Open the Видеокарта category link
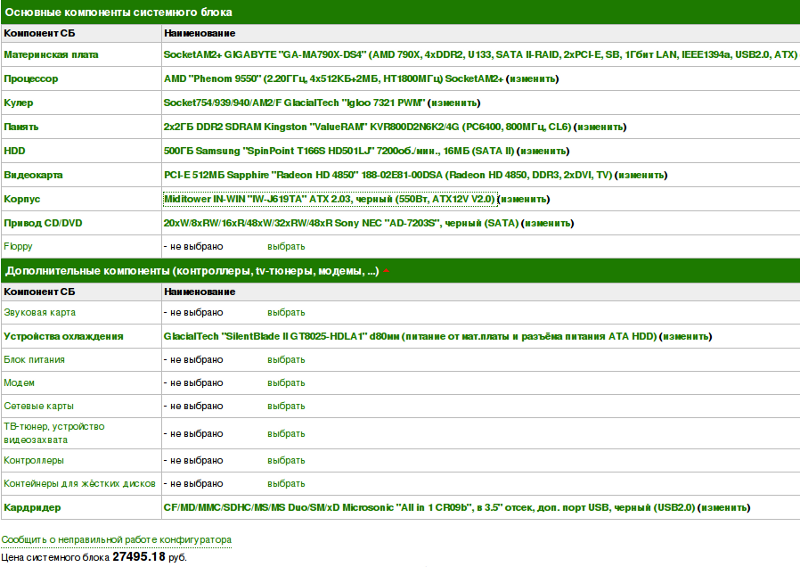This screenshot has width=800, height=567. 33,175
